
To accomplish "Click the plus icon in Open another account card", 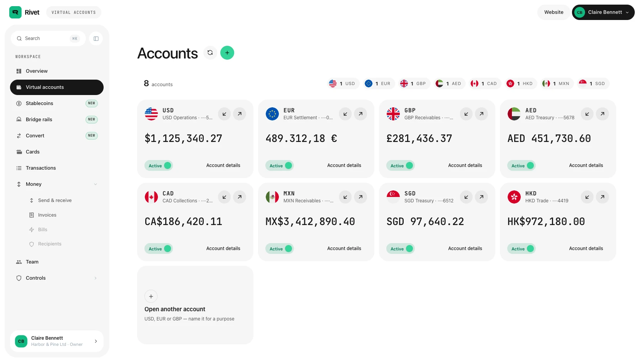I will click(x=151, y=297).
